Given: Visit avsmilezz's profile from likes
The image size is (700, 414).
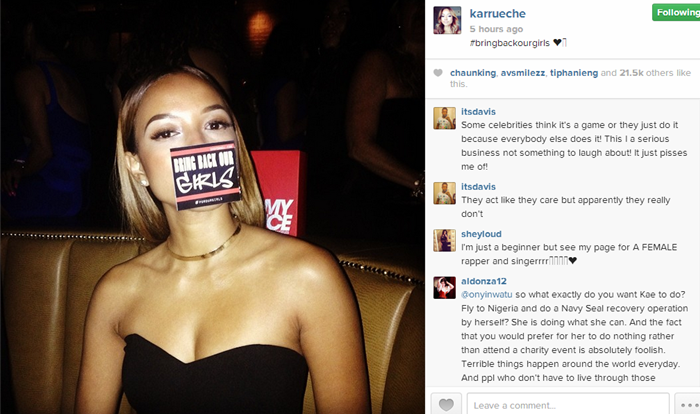Looking at the screenshot, I should [523, 73].
